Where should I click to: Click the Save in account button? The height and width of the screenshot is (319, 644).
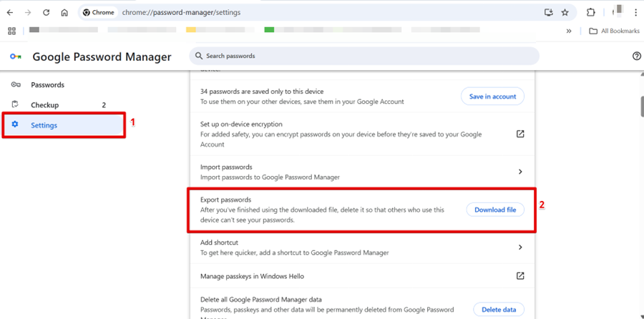[x=492, y=97]
